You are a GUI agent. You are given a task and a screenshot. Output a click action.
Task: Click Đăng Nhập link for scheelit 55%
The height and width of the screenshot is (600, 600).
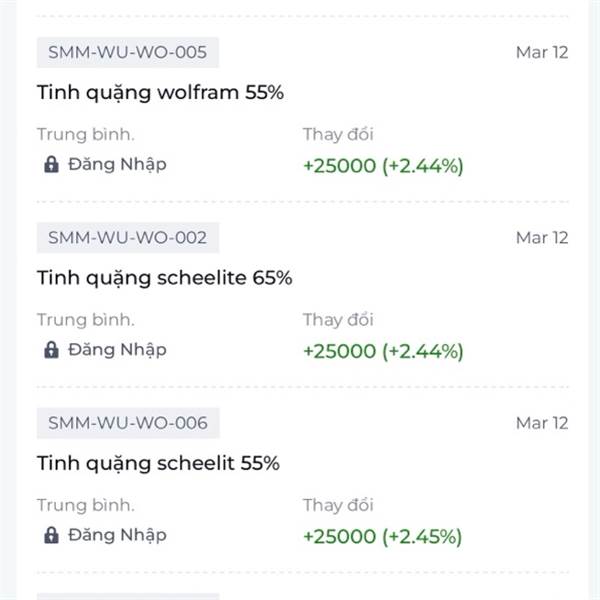117,534
